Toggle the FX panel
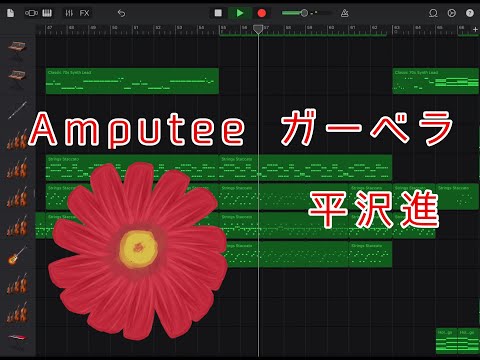The image size is (480, 360). [x=84, y=13]
